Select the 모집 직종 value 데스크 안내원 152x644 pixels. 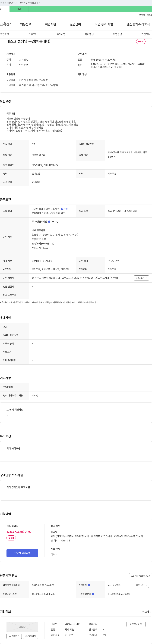38,155
